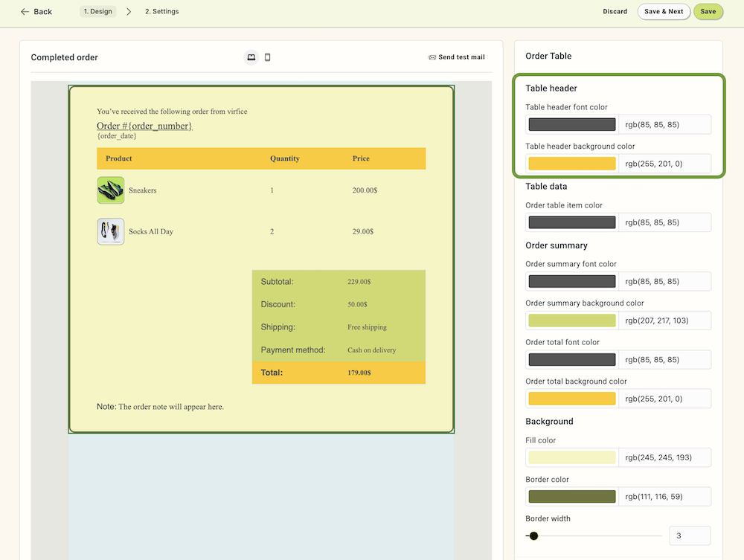Click the Discount: label in summary
744x560 pixels.
pyautogui.click(x=278, y=304)
